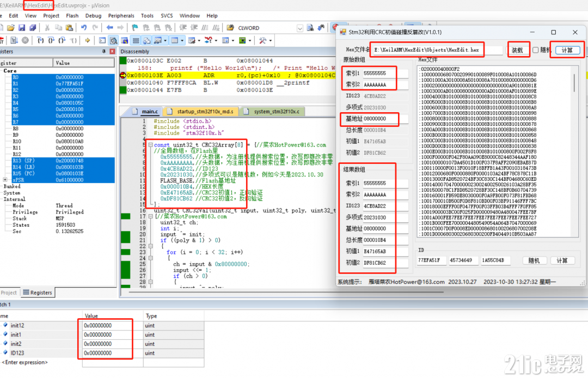Screen dimensions: 588x378
Task: Open the Peripherals menu
Action: (x=121, y=16)
